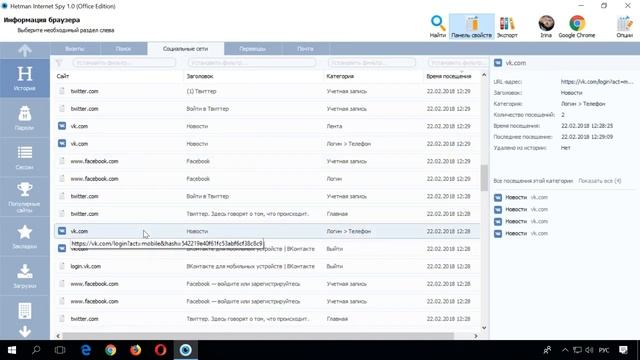Sort by the Категория column header
Viewport: 640px width, 360px height.
click(340, 76)
